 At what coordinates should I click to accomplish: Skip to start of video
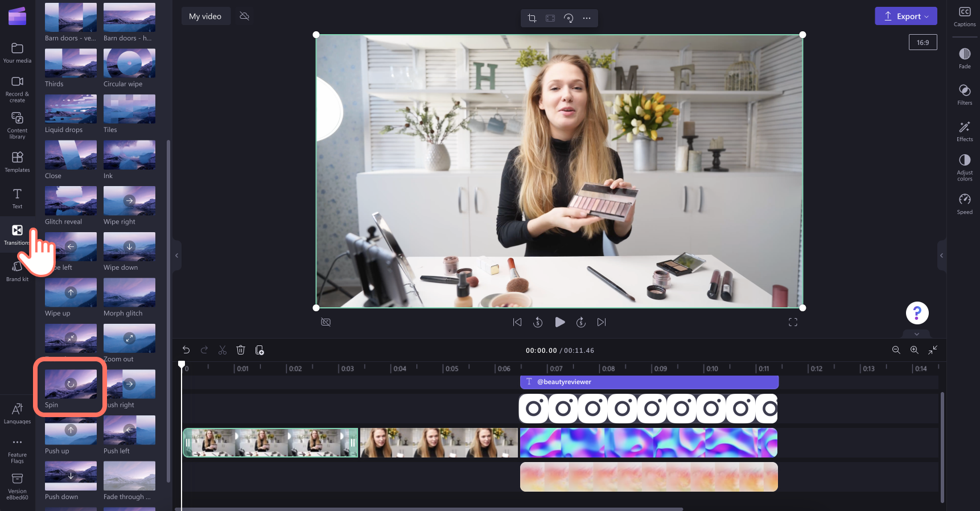coord(517,322)
